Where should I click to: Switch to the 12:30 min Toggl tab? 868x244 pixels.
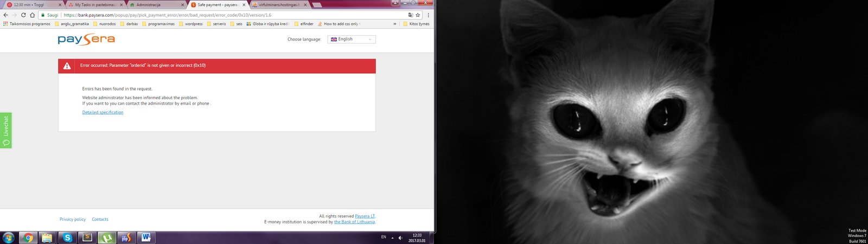point(33,4)
